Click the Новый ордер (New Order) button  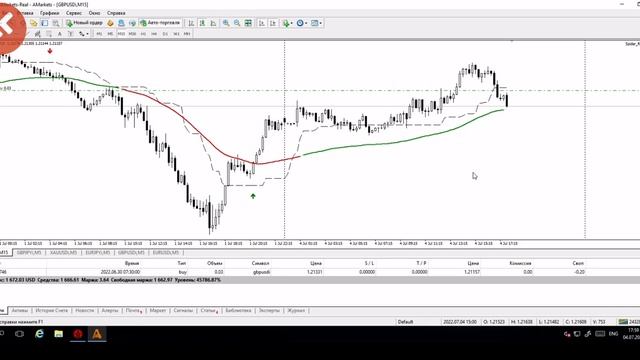coord(84,23)
